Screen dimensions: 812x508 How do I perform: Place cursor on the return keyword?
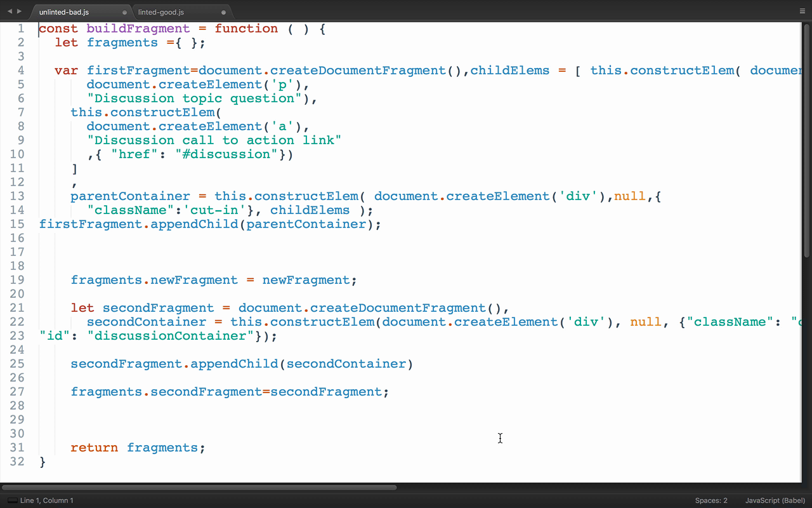94,448
